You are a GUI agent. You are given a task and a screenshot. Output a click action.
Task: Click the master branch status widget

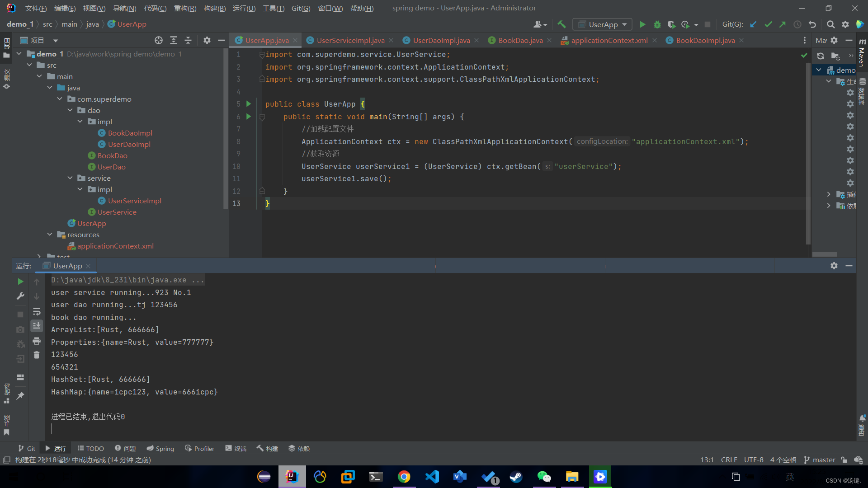point(820,460)
